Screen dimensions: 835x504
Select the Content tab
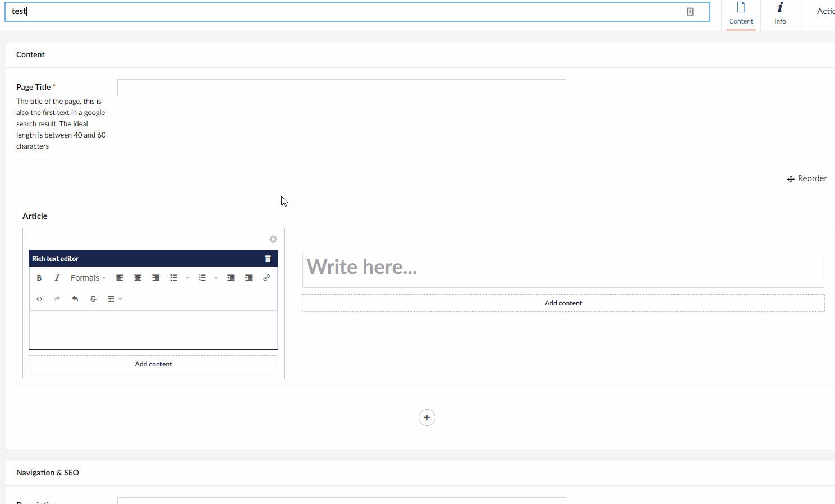pyautogui.click(x=741, y=15)
